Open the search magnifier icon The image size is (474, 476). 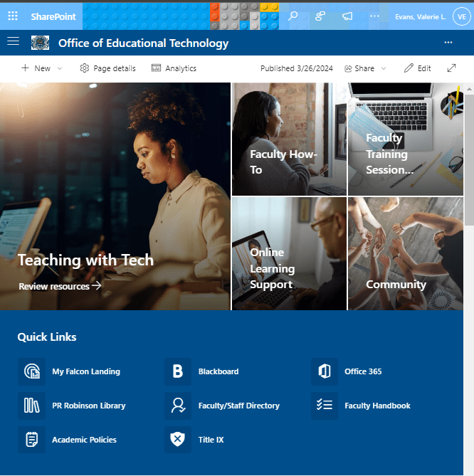click(x=293, y=16)
